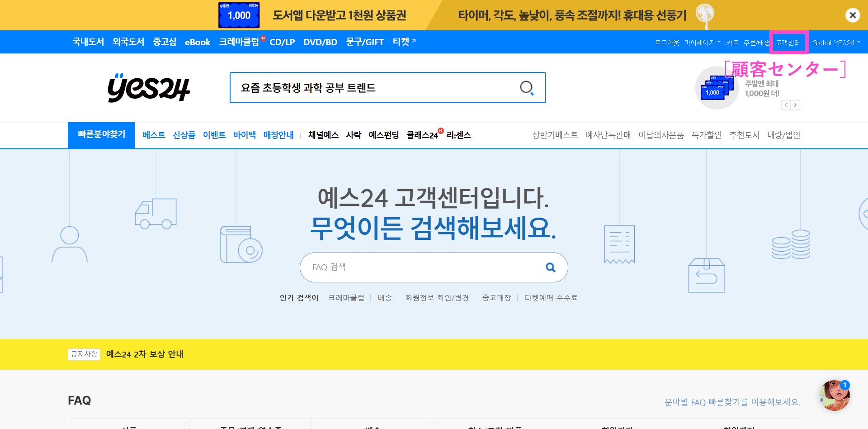The width and height of the screenshot is (868, 429).
Task: Open 추천도서 link
Action: pos(744,135)
